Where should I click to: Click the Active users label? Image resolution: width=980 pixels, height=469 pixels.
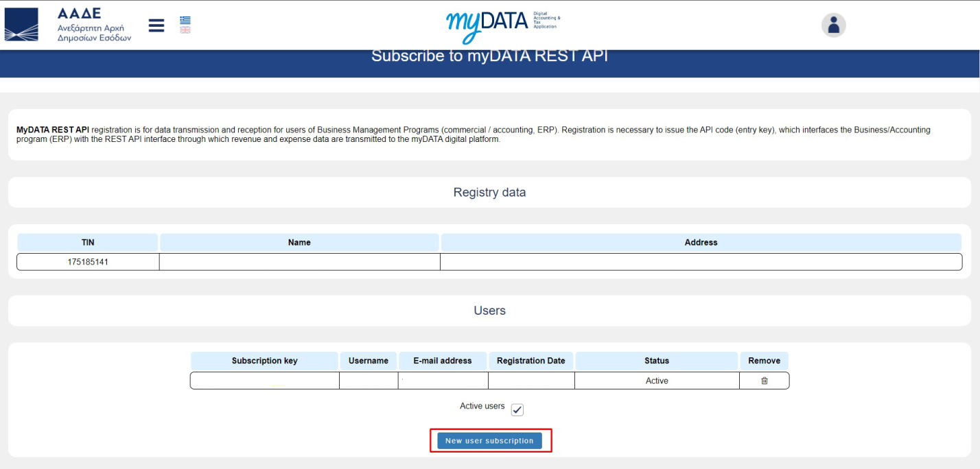pyautogui.click(x=482, y=406)
